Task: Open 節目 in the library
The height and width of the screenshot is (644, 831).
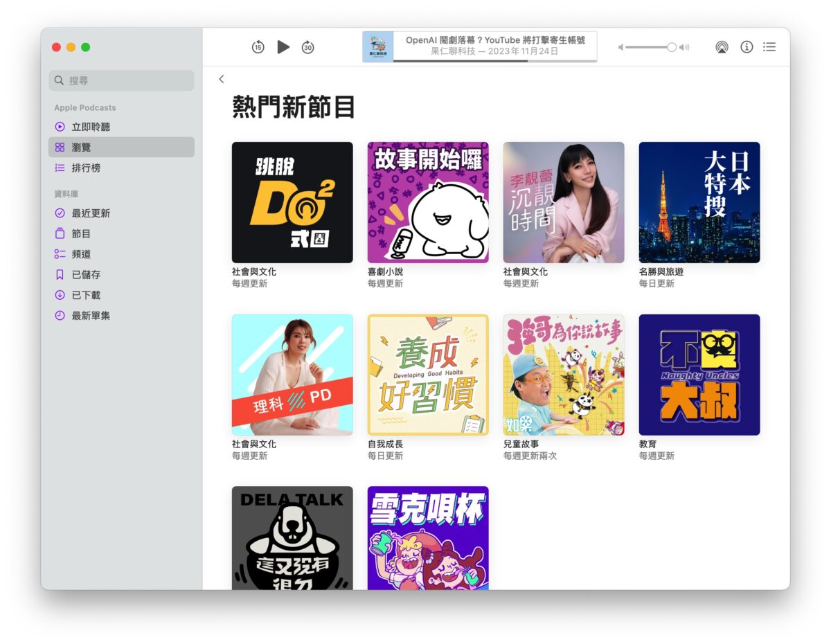Action: click(x=121, y=234)
